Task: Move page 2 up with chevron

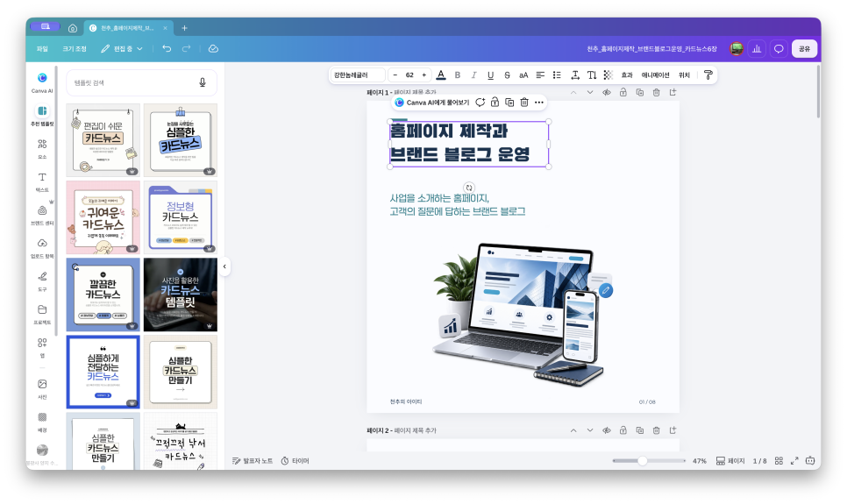Action: pyautogui.click(x=573, y=430)
